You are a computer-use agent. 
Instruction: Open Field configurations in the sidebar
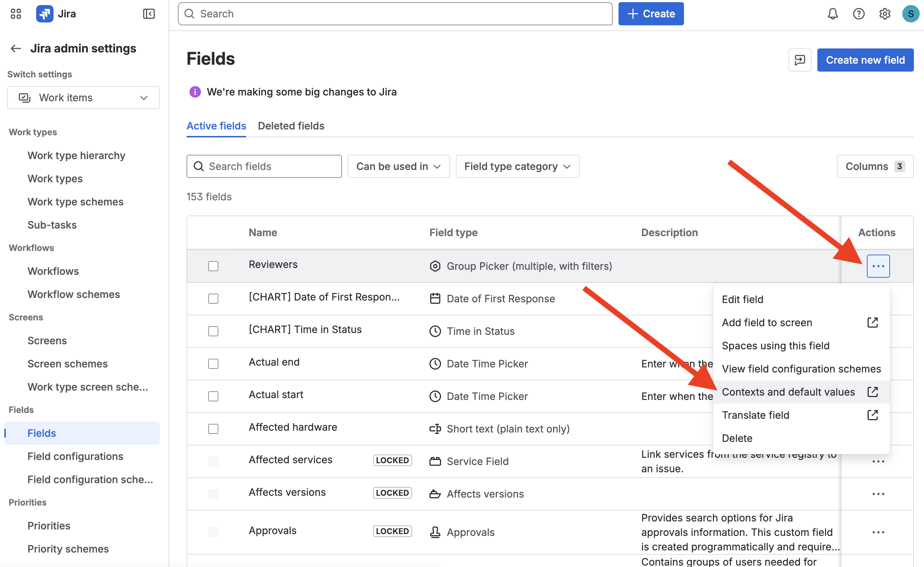coord(75,456)
